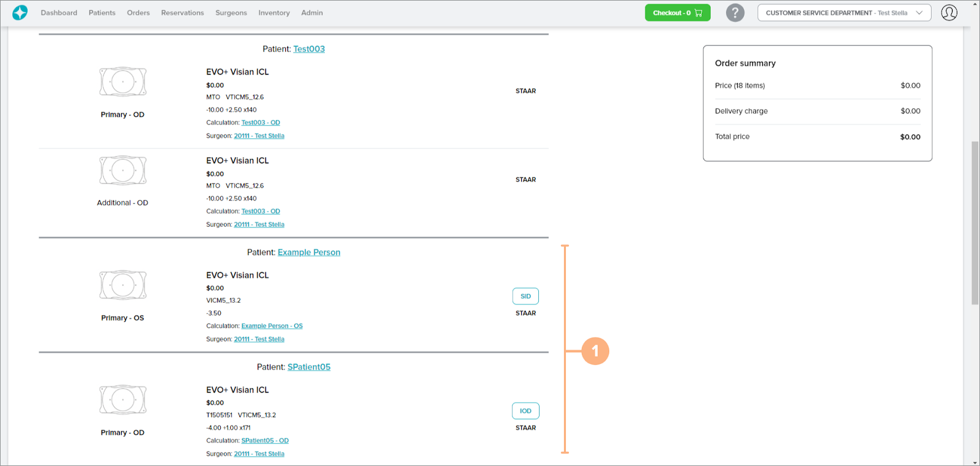Open the Example Person - OS calculation link

coord(272,326)
